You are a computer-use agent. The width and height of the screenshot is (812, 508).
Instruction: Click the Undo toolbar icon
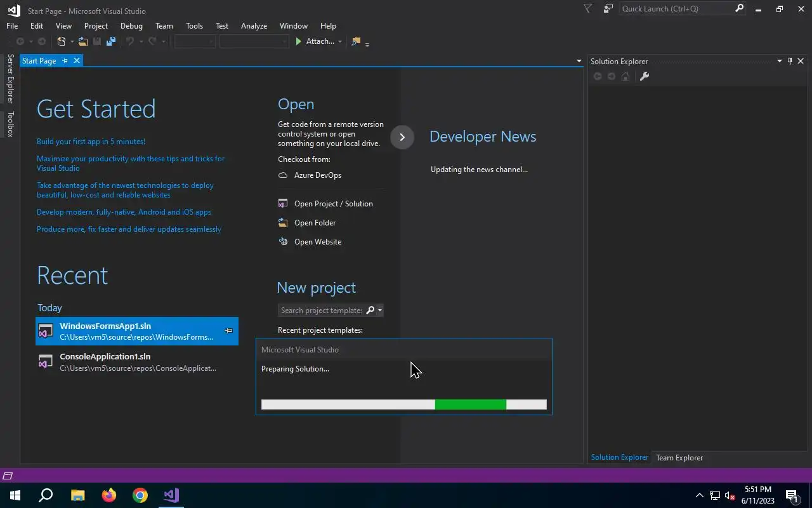tap(130, 41)
